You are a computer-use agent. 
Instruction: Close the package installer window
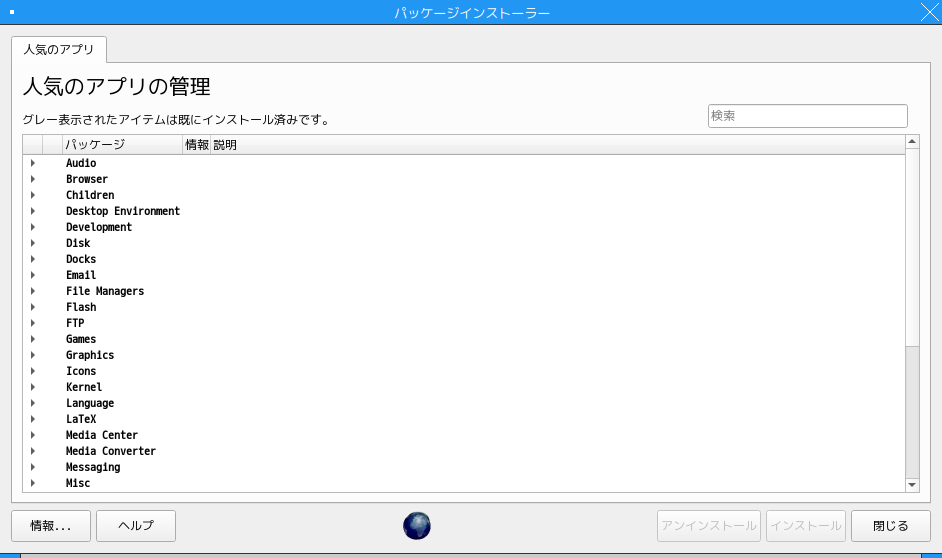click(x=929, y=12)
